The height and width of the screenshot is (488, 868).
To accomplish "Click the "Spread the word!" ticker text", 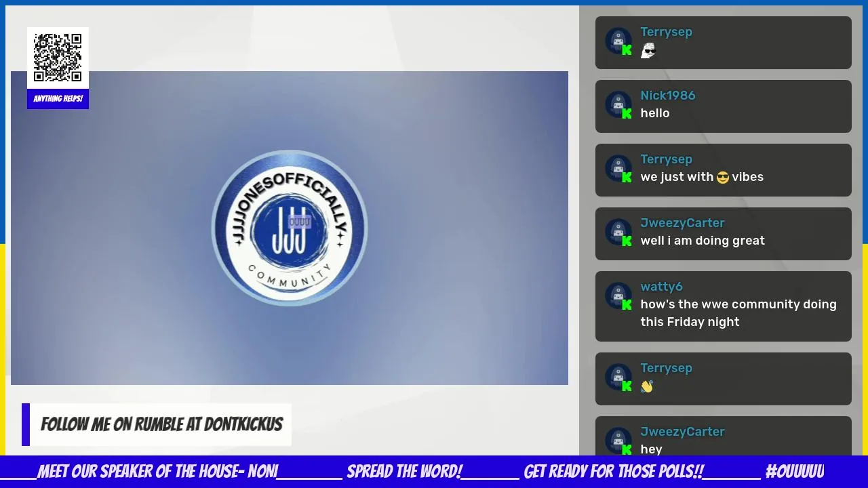I will [405, 472].
